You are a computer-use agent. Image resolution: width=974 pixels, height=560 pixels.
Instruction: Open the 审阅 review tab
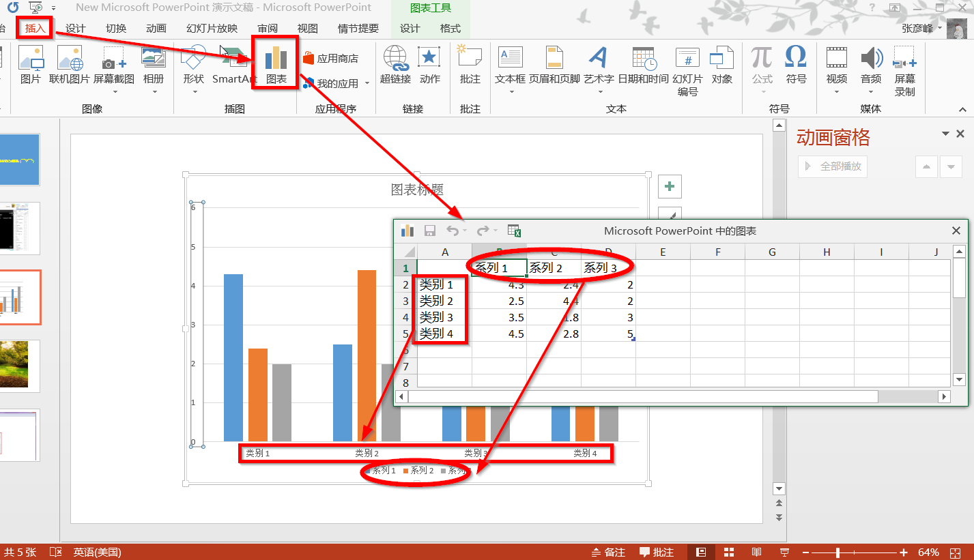pos(268,29)
